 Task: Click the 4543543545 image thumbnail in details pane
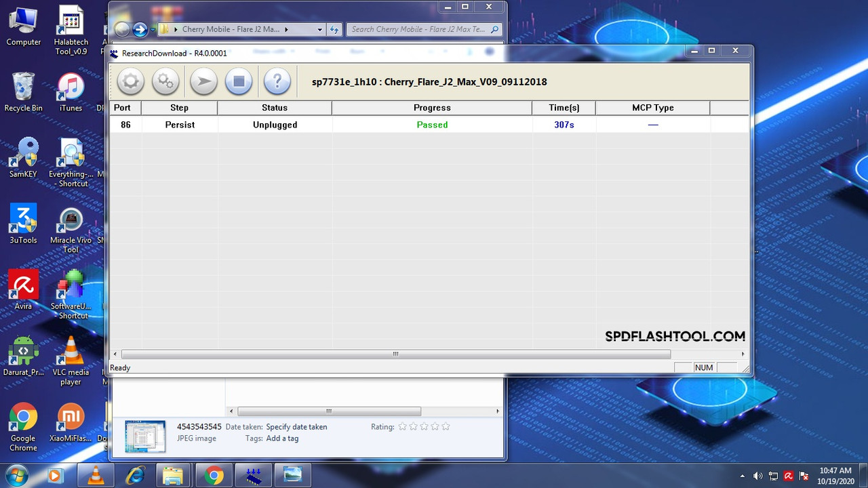(144, 436)
